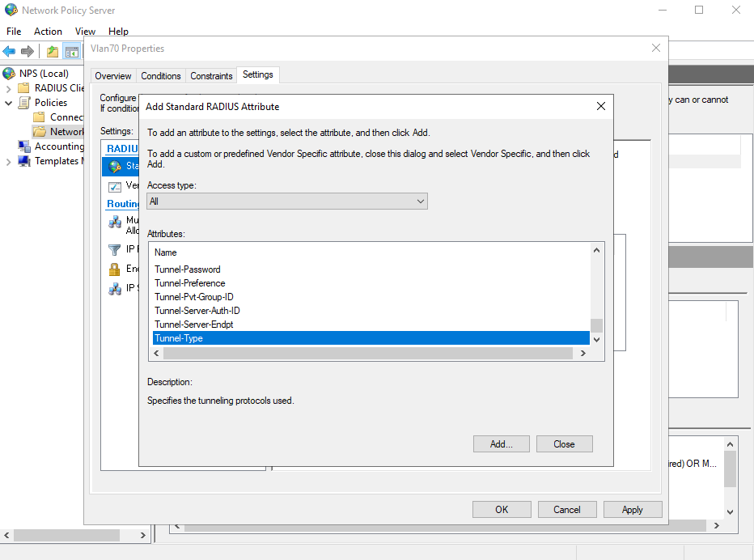Click the console tree horizontal scrollbar thumb
The image size is (754, 560).
(67, 535)
